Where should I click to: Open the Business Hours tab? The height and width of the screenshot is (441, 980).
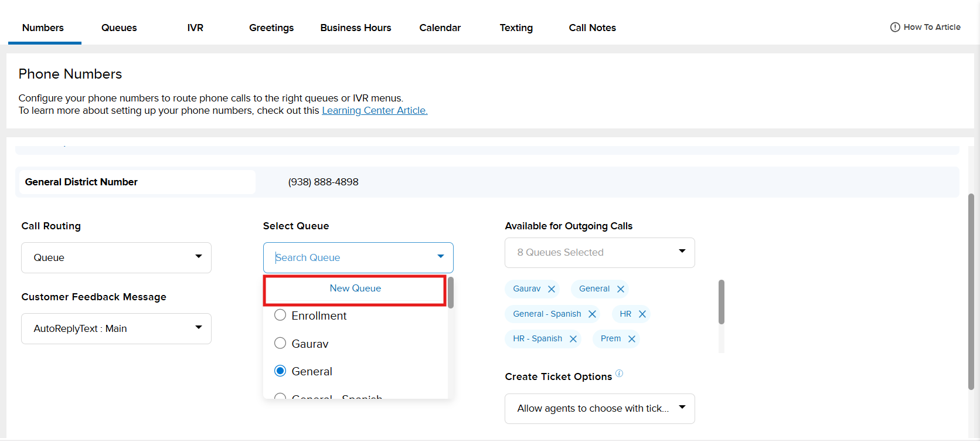355,28
